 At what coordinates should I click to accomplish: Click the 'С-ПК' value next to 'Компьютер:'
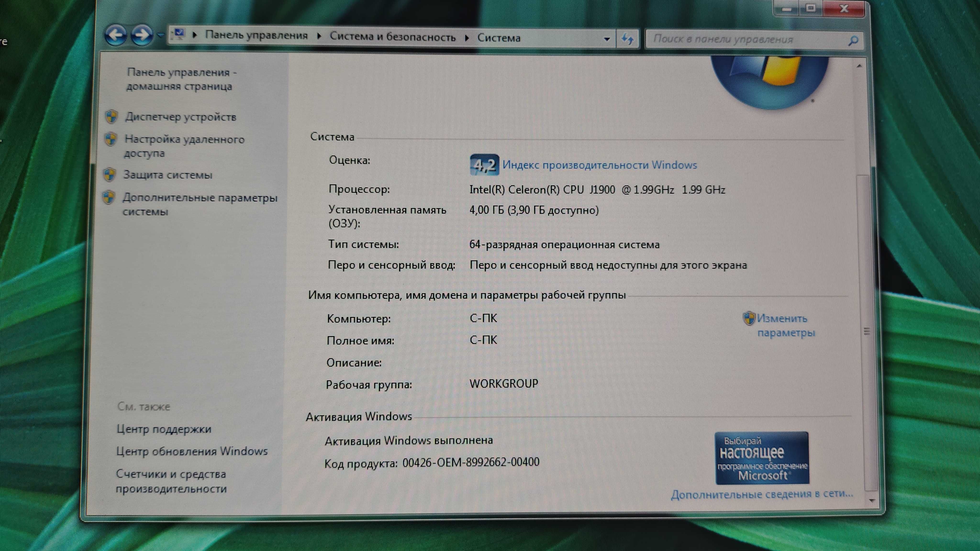(x=483, y=318)
